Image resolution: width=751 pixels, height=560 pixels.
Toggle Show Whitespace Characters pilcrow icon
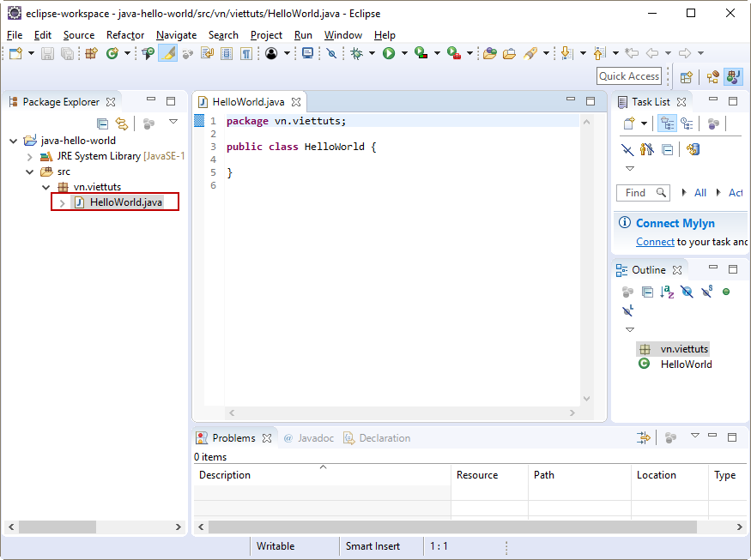coord(246,53)
